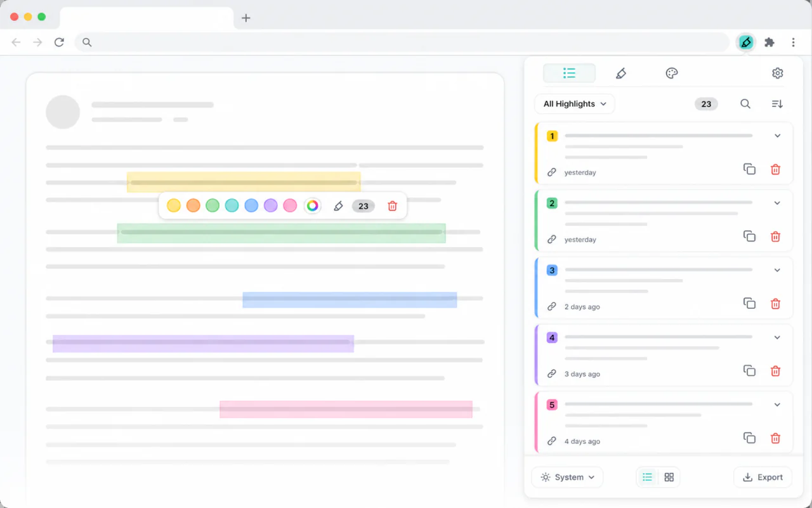
Task: Pick the green color in floating toolbar
Action: [x=213, y=205]
